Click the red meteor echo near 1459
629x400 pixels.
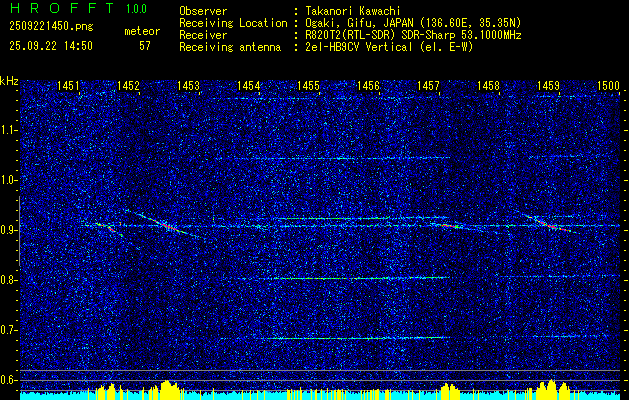click(x=552, y=224)
